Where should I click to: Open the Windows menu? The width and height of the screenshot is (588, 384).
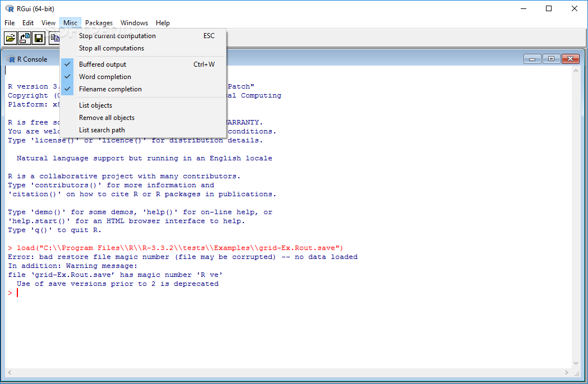coord(135,23)
